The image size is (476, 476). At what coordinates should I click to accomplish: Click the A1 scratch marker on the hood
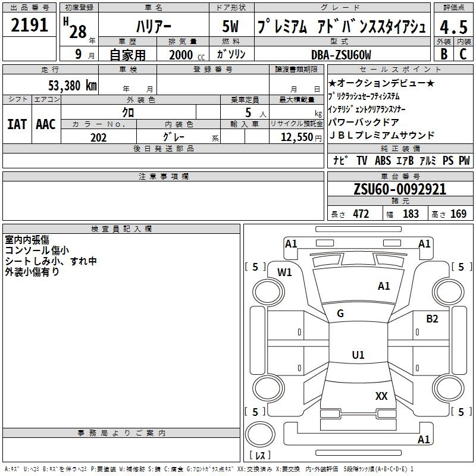pyautogui.click(x=384, y=286)
